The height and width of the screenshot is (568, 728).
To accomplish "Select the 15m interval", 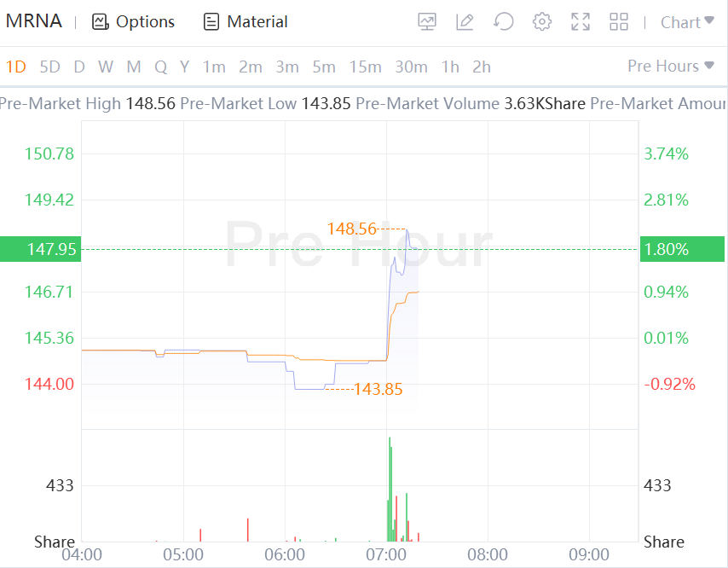I will tap(365, 67).
